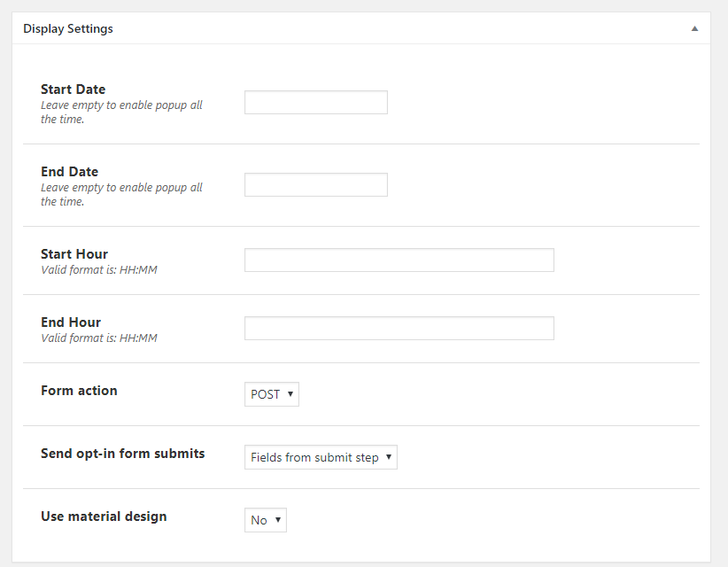
Task: Click the HH:MM format hint under Start Hour
Action: (x=99, y=270)
